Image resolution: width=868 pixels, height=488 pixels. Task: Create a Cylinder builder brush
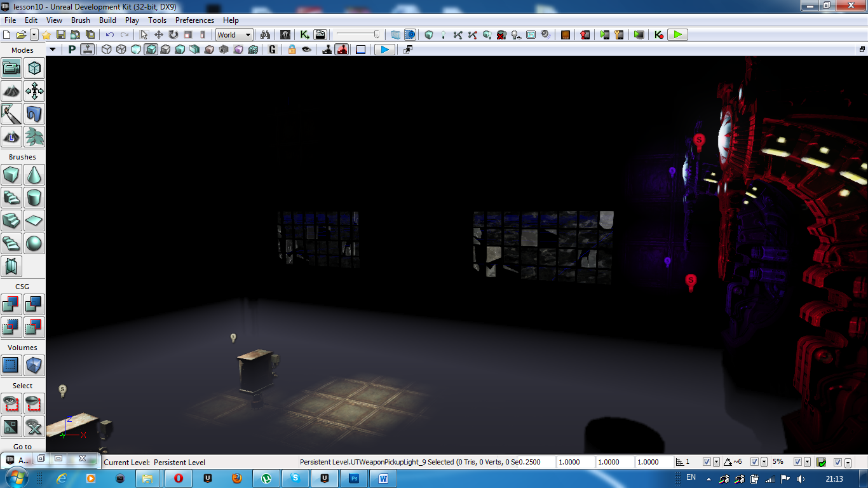click(34, 198)
